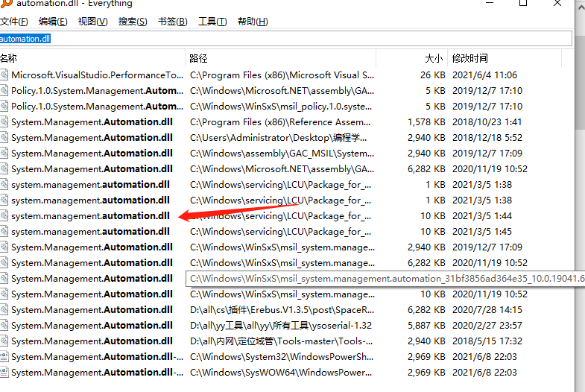Open the 工具(T) menu
The width and height of the screenshot is (585, 392).
pos(212,22)
